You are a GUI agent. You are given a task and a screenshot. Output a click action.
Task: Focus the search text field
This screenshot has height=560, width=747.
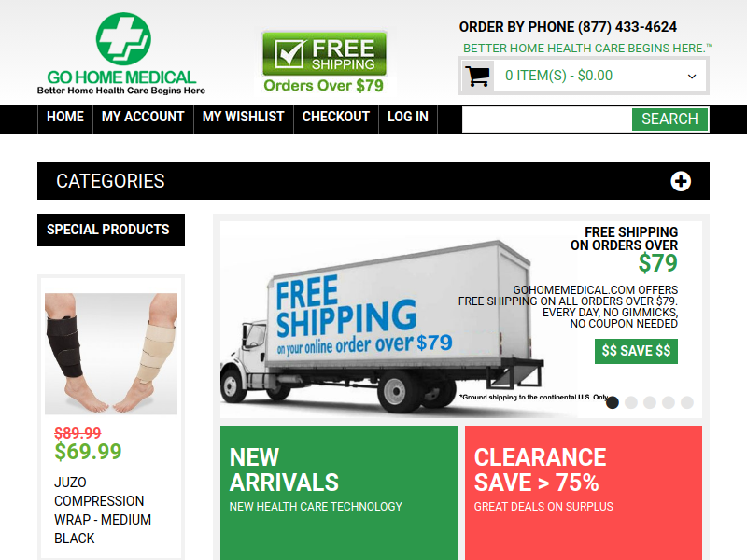coord(547,119)
